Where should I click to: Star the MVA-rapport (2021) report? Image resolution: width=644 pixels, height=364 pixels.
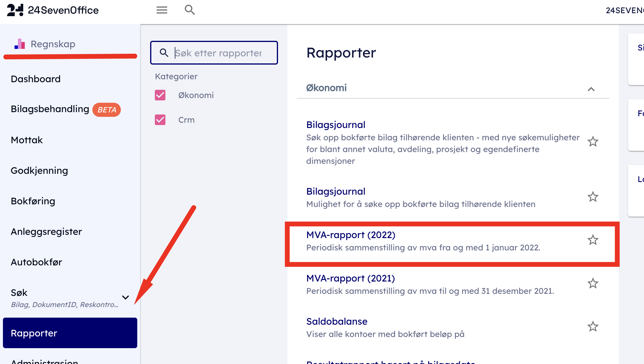point(593,284)
